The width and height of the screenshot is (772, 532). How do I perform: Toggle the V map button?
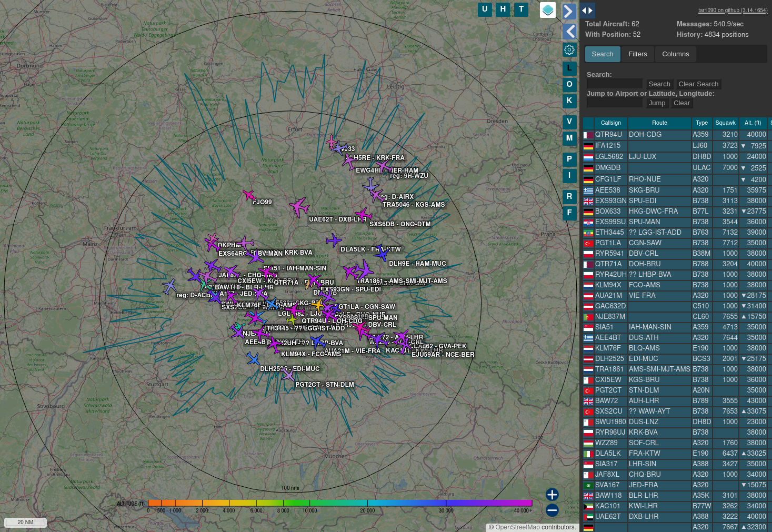[x=569, y=122]
